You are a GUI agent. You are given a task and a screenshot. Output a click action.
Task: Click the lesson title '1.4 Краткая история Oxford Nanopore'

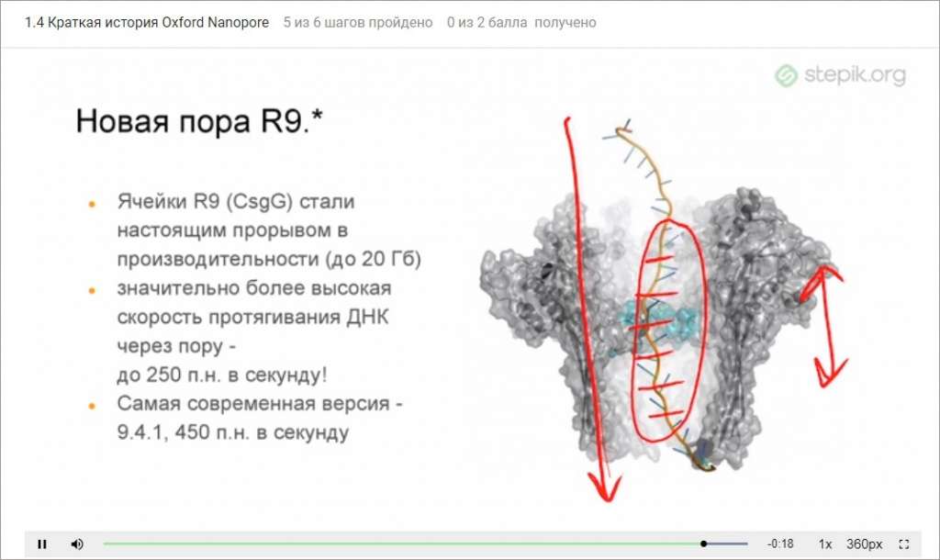(147, 22)
